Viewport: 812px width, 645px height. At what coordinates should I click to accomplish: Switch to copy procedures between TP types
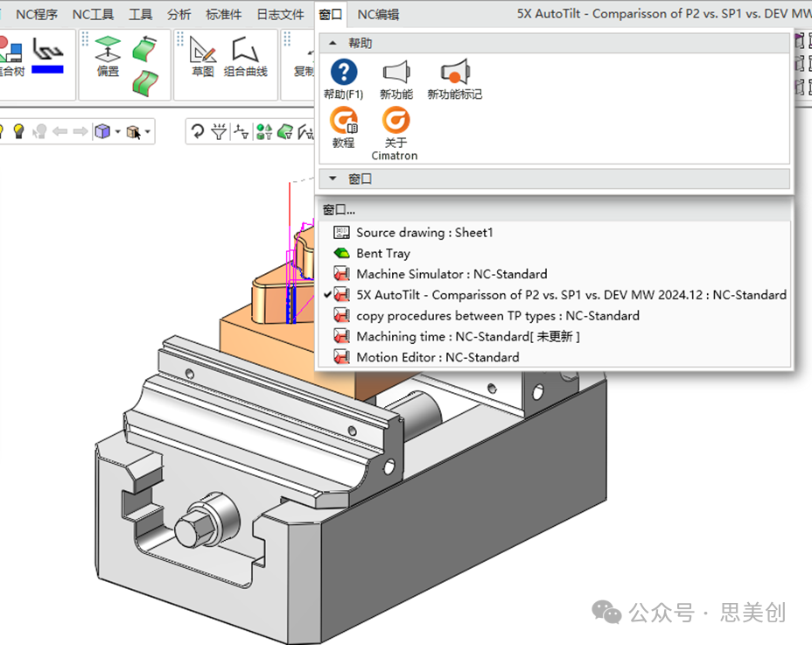coord(554,316)
